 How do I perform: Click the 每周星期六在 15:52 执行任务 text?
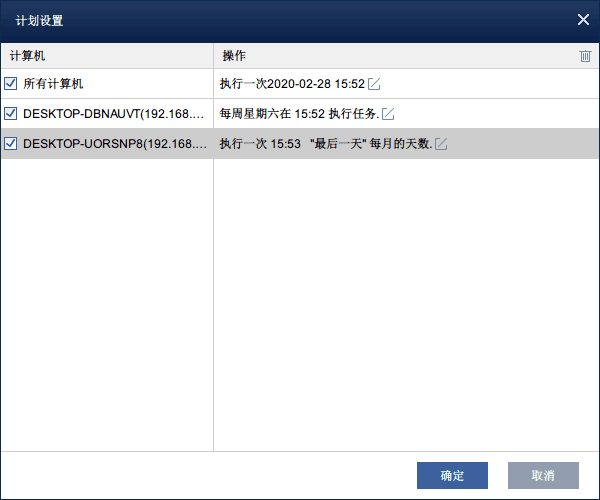pyautogui.click(x=300, y=114)
